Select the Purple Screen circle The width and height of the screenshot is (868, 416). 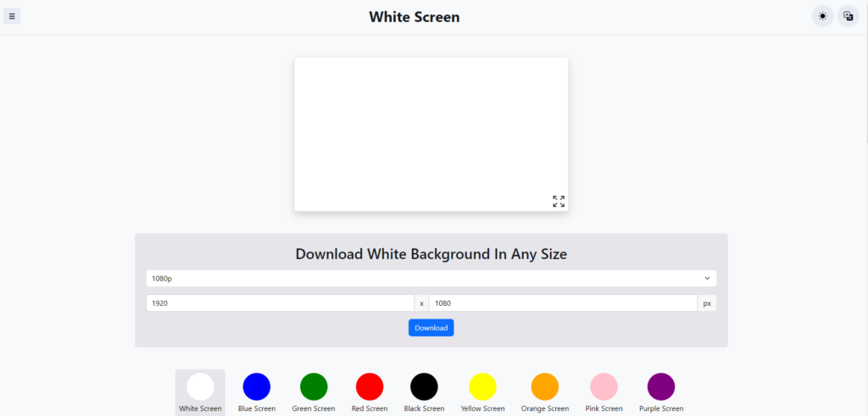(x=661, y=386)
